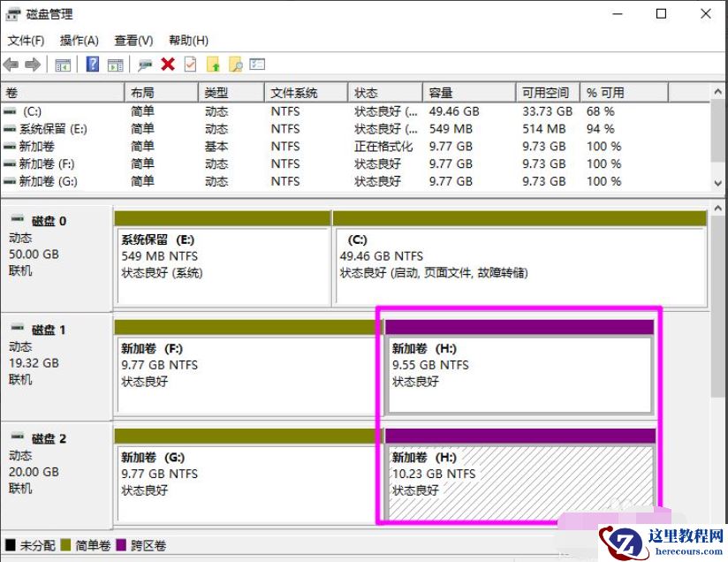Click the document with checkmark toolbar icon
Viewport: 728px width, 562px height.
(x=189, y=64)
